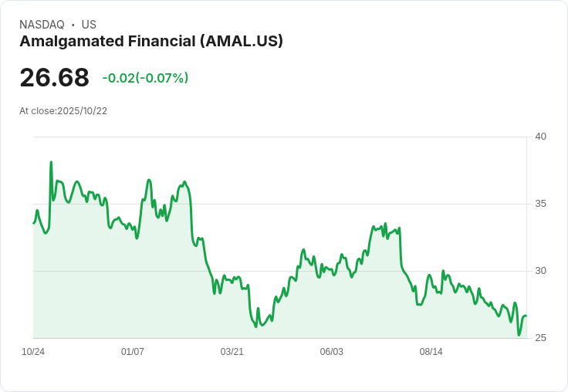
Task: Click the 40 price axis label
Action: point(541,137)
